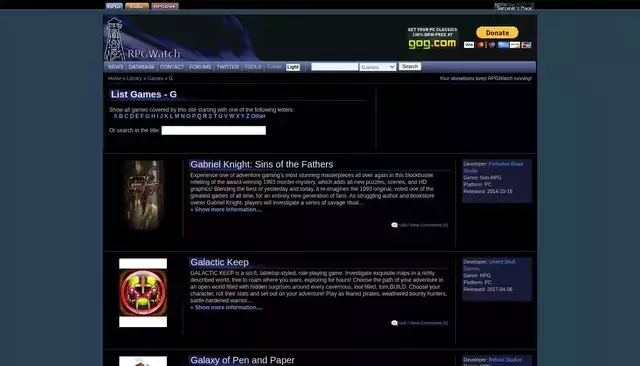Click the 'Genre: Non-RPG' text

click(482, 178)
